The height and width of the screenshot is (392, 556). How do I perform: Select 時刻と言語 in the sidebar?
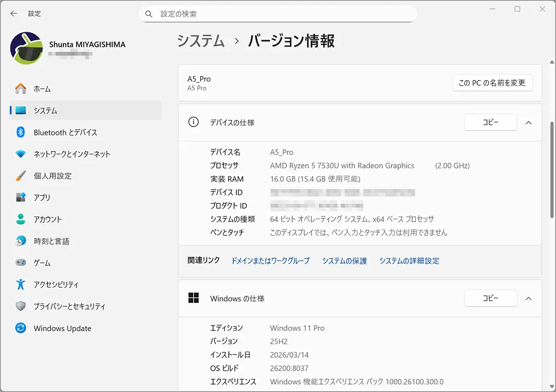click(x=51, y=241)
